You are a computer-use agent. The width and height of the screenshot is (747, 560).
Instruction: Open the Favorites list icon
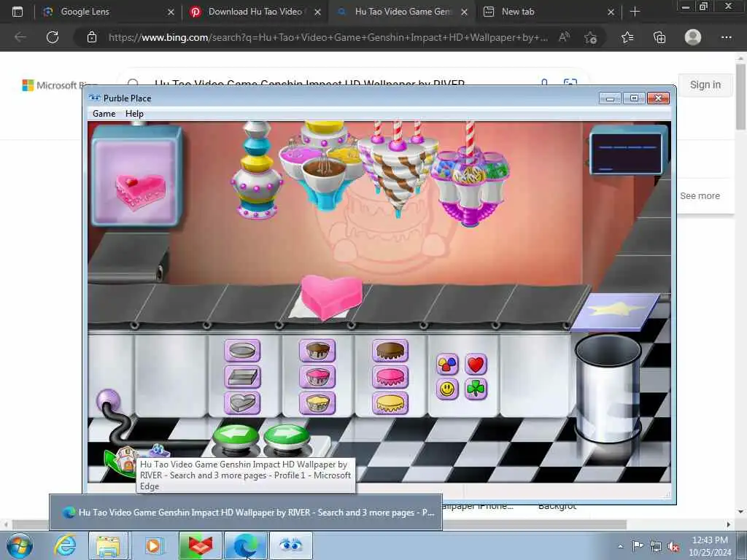pyautogui.click(x=627, y=37)
